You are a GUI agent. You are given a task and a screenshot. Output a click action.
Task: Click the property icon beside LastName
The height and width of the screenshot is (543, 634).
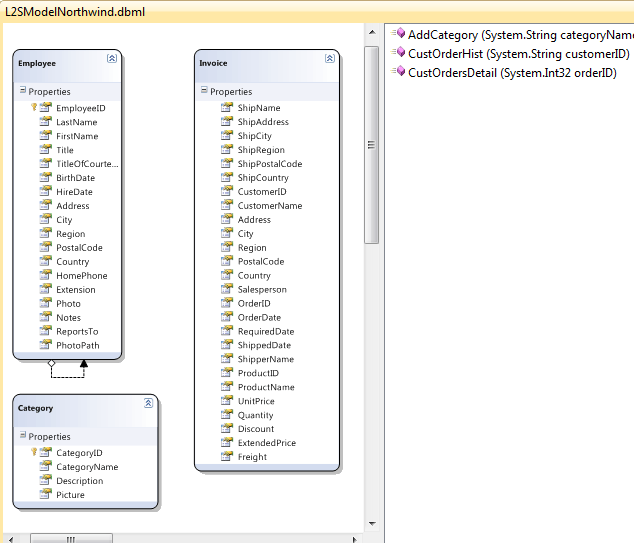[x=46, y=121]
